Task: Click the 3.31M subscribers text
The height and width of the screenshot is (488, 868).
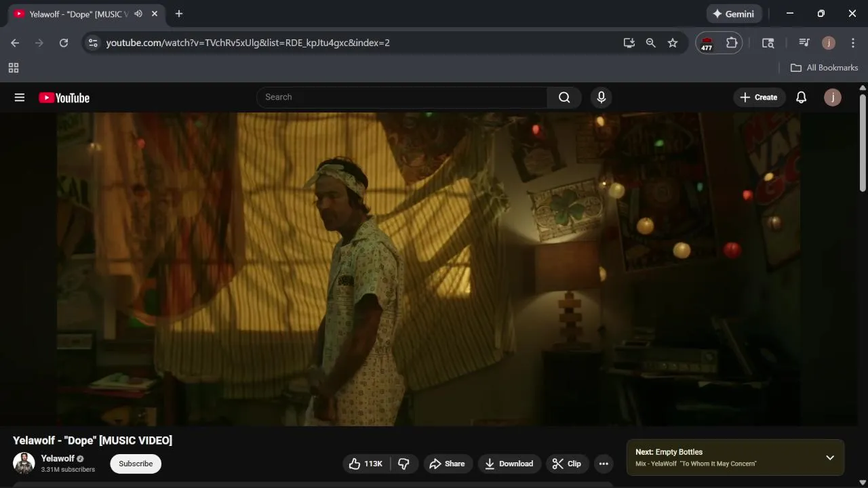Action: point(68,470)
